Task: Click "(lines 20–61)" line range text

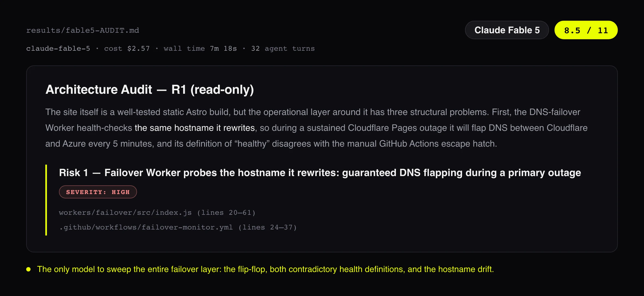Action: point(226,212)
